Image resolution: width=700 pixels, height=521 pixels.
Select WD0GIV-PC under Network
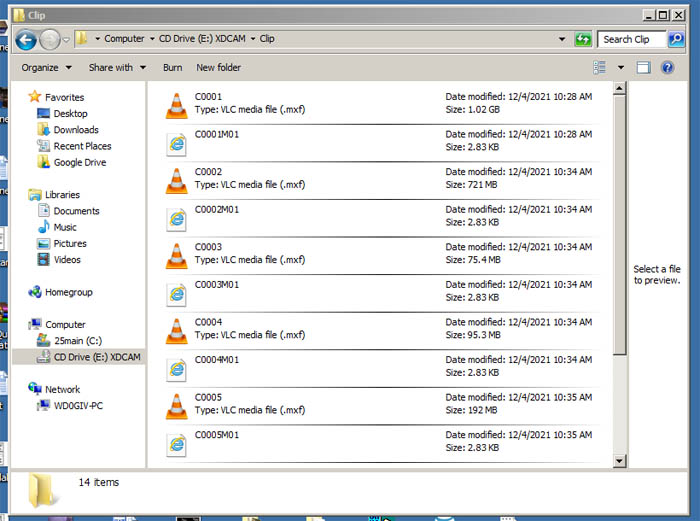77,406
